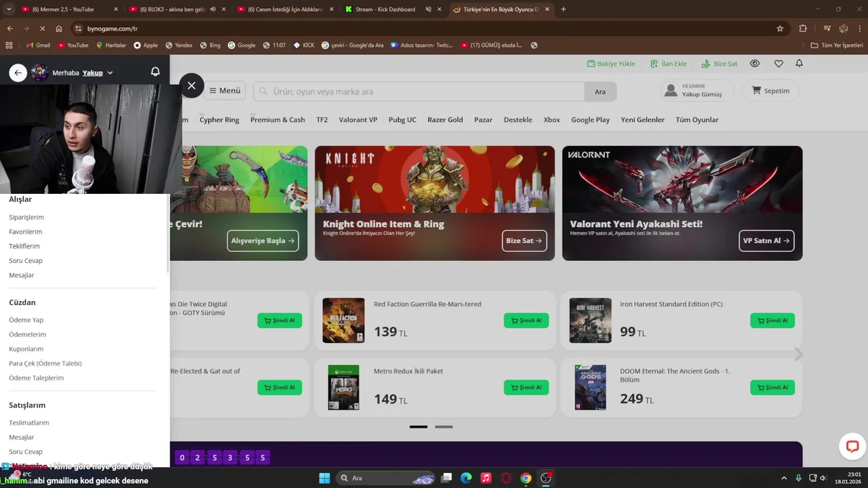Open the Iron Harvest cover thumbnail
868x488 pixels.
point(591,321)
